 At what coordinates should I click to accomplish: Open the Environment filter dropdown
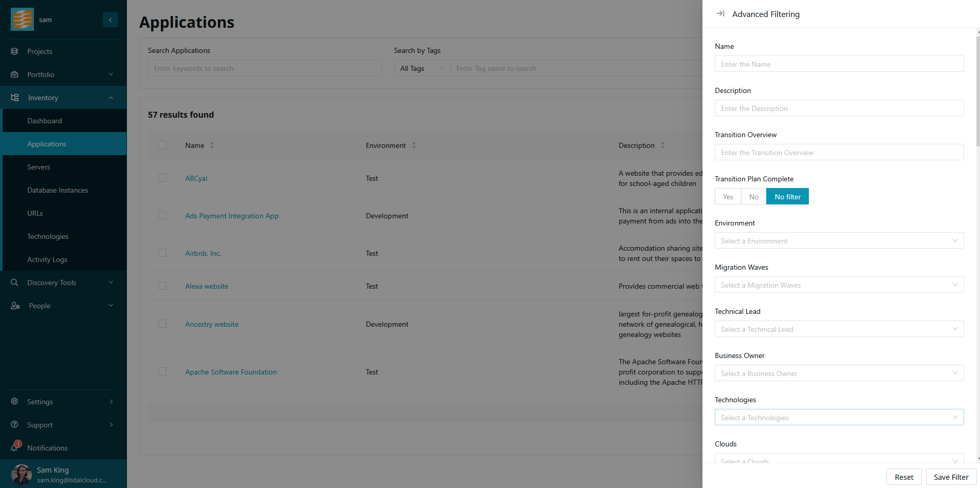coord(839,241)
